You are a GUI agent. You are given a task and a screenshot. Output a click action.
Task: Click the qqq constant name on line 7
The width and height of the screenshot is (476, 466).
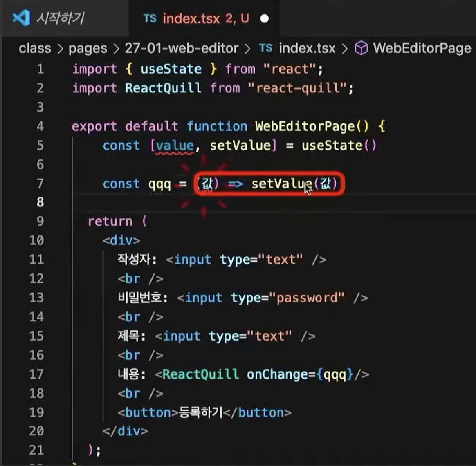[x=159, y=184]
